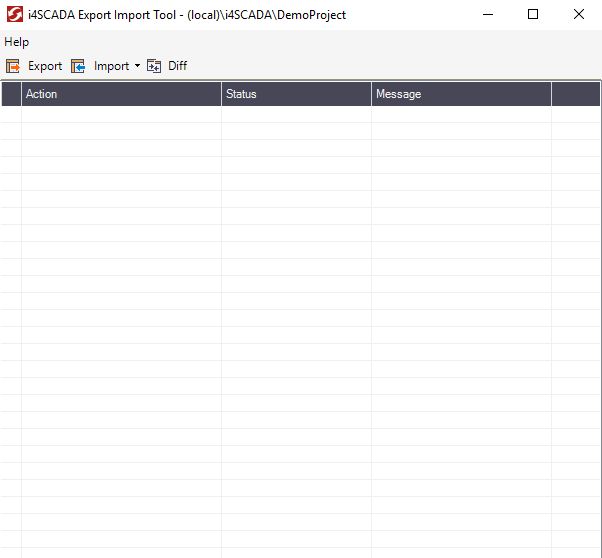Minimize the Export Import Tool window

(488, 15)
